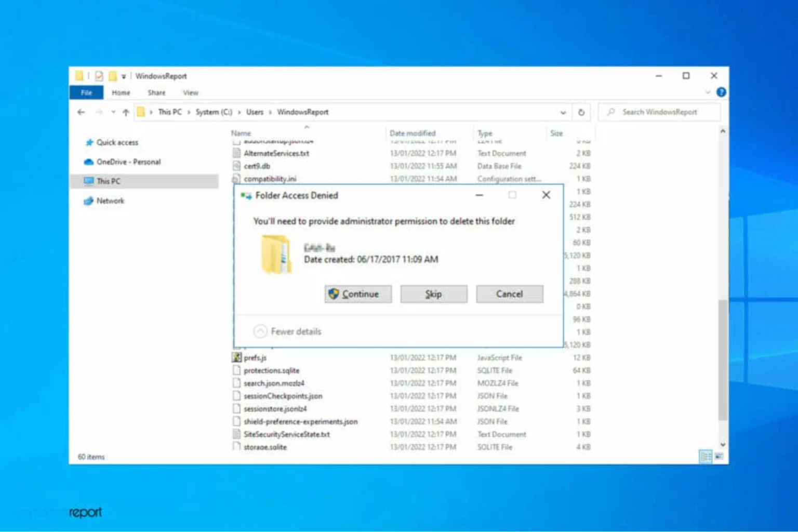
Task: Select Network in the navigation pane
Action: point(110,201)
